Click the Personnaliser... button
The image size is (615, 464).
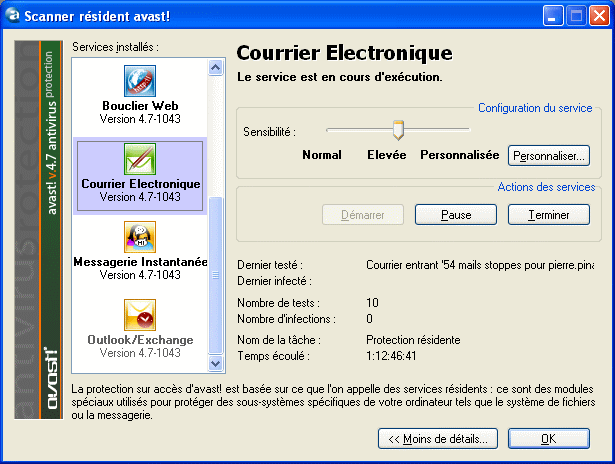click(x=549, y=156)
